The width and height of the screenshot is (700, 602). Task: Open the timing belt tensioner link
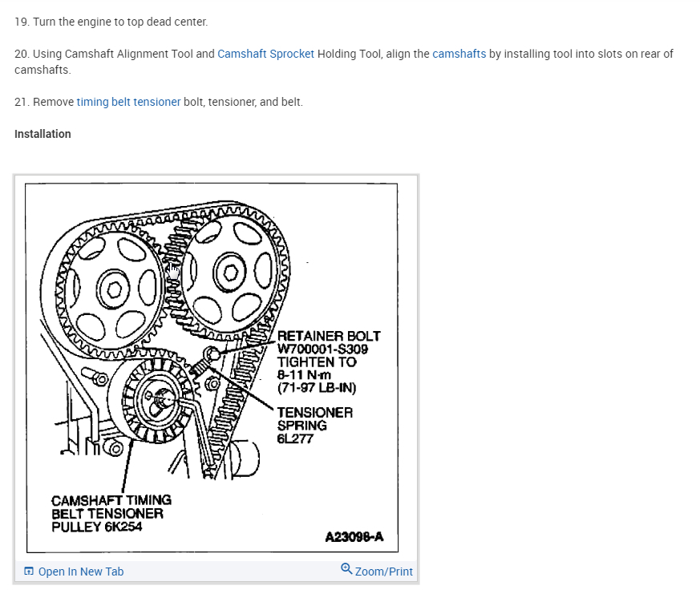[128, 102]
